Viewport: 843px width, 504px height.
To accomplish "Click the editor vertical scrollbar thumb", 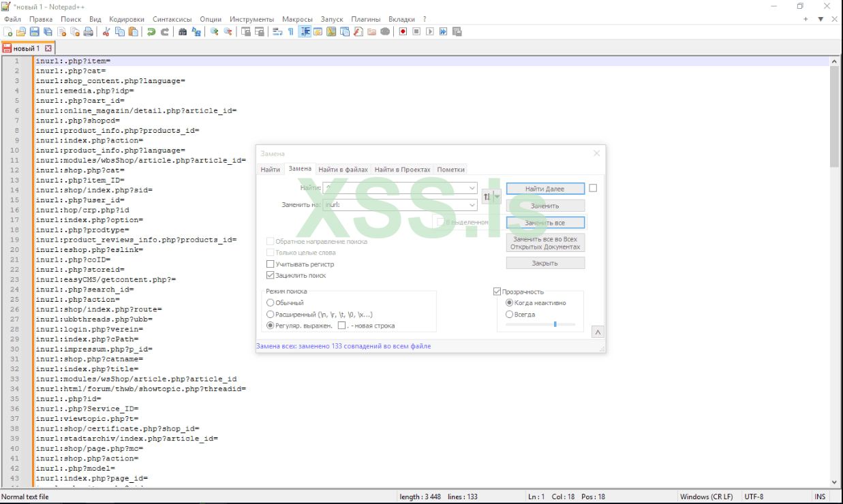I will (x=834, y=116).
